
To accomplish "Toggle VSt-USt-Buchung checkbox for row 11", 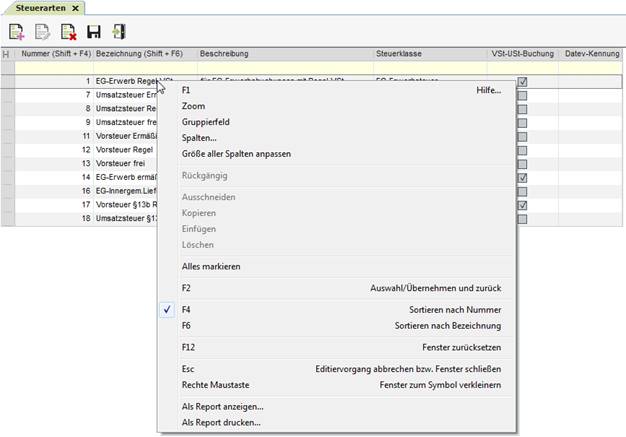I will [x=522, y=137].
